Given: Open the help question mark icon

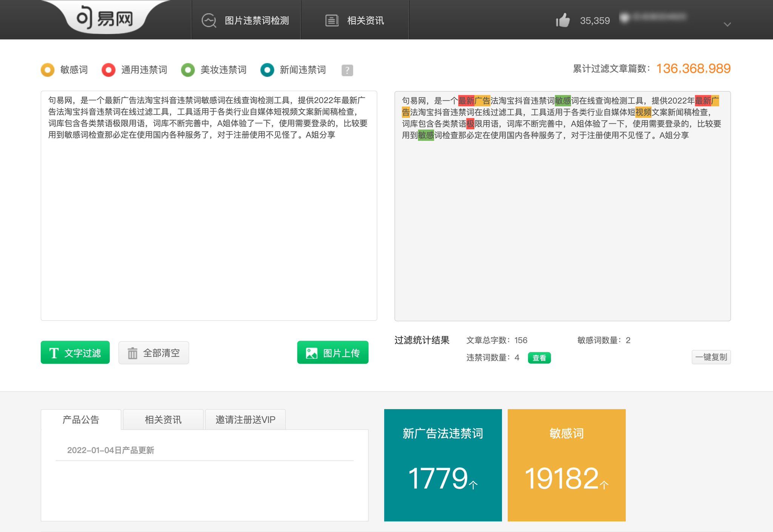Looking at the screenshot, I should pos(347,70).
